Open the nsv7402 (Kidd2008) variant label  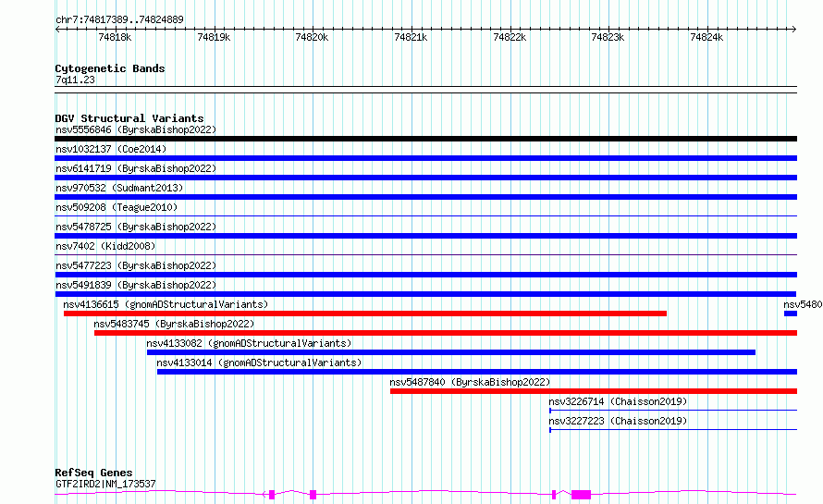[105, 246]
